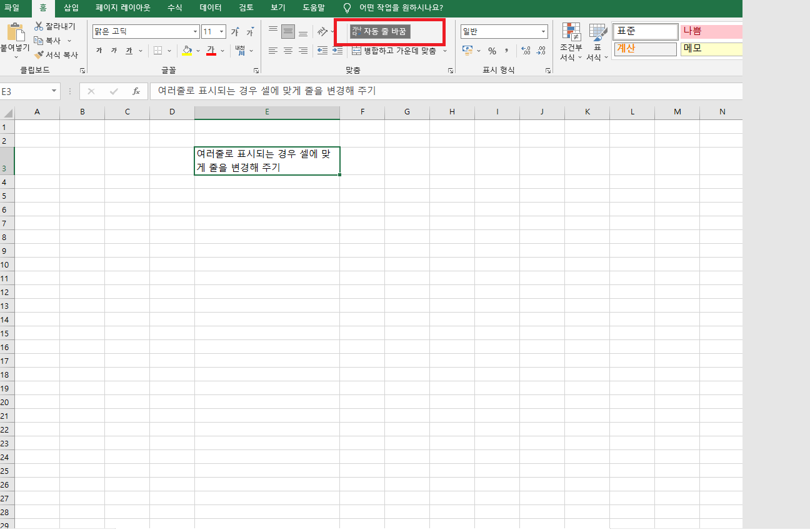Open the clipboard (클립보드) dialog launcher
The image size is (810, 532).
tap(82, 71)
